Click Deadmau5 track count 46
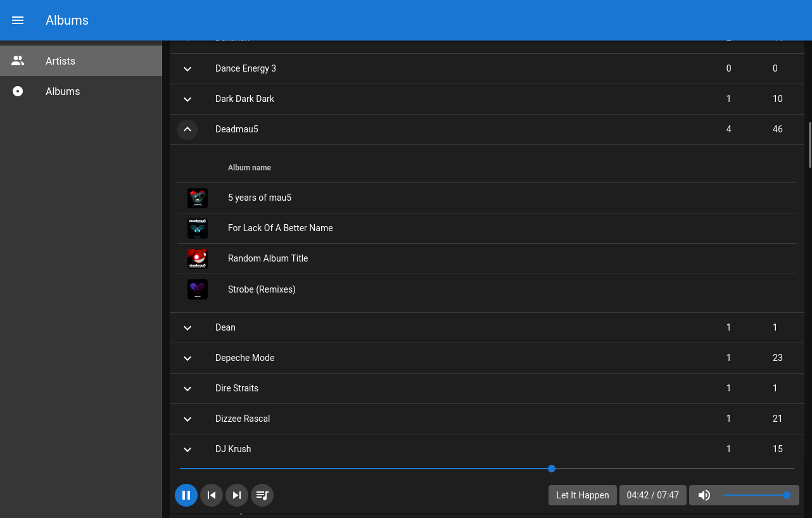Image resolution: width=812 pixels, height=518 pixels. tap(778, 129)
